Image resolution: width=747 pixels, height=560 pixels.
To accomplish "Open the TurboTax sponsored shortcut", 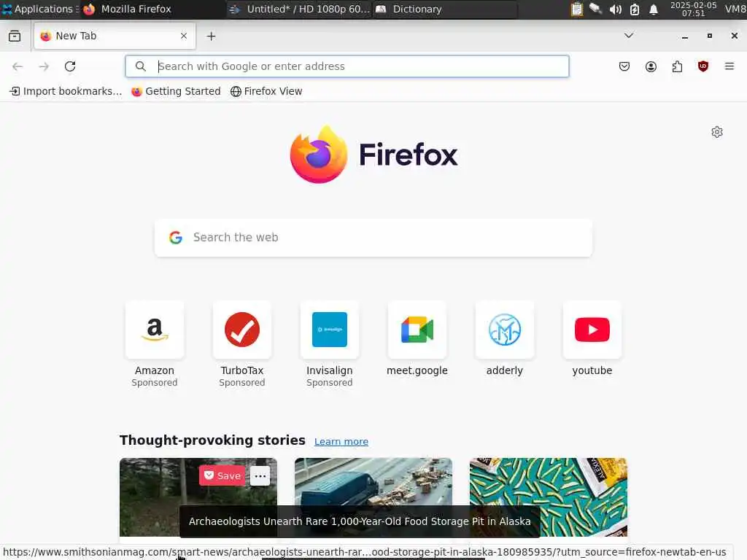I will [242, 330].
